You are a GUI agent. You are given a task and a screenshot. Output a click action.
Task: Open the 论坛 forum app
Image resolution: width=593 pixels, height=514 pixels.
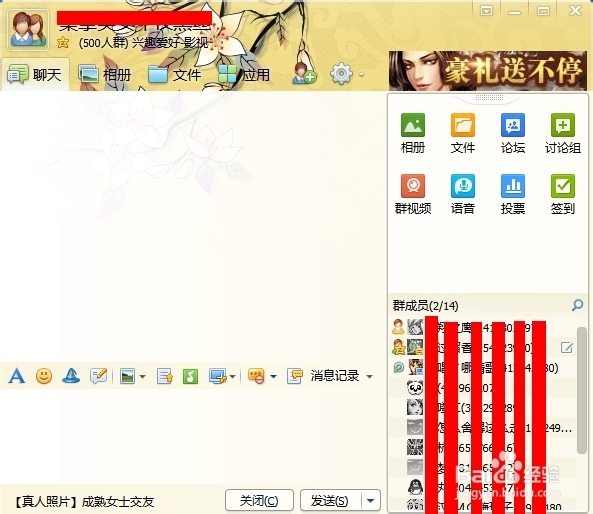point(513,133)
